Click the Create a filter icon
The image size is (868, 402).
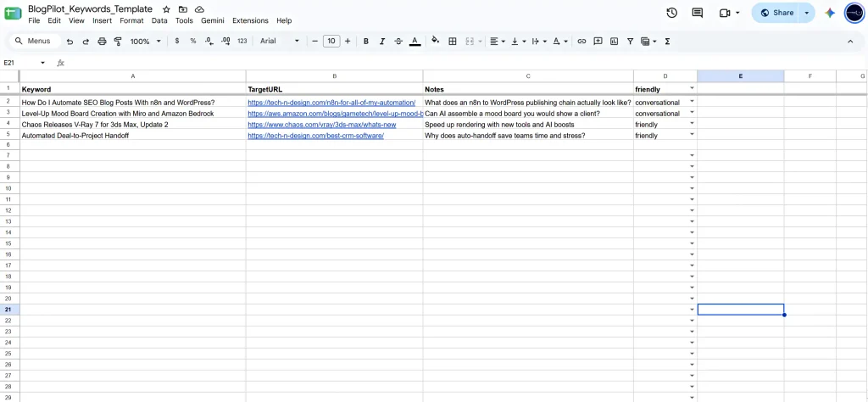(x=630, y=41)
